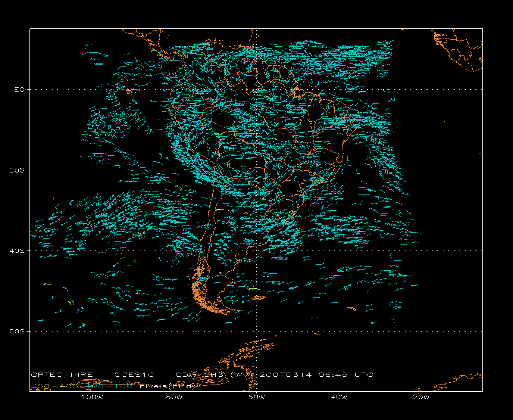Screen dimensions: 513x420
Task: Click the 20W longitude label
Action: (x=421, y=397)
